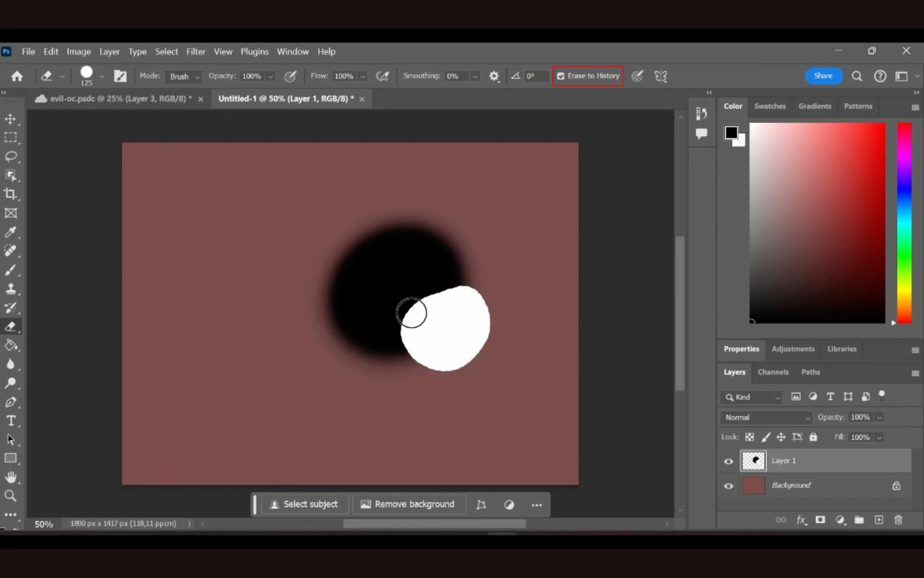Uncheck the Erase to History checkbox
Screen dimensions: 924x578
[561, 76]
